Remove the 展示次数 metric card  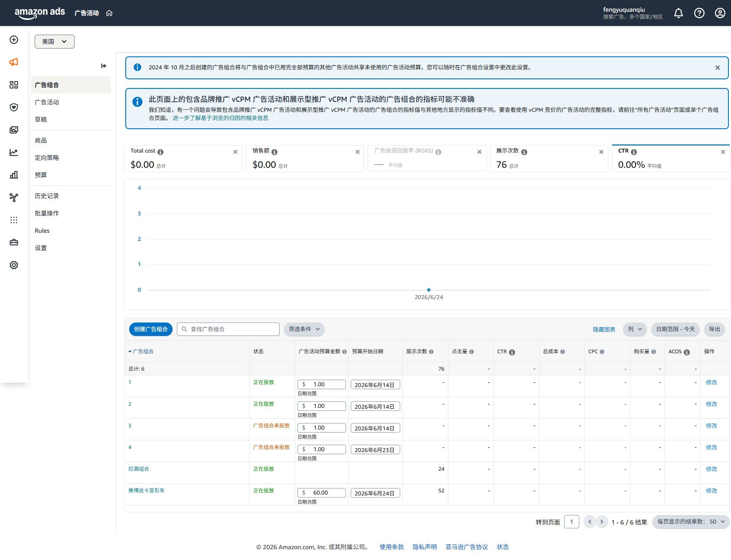(601, 152)
